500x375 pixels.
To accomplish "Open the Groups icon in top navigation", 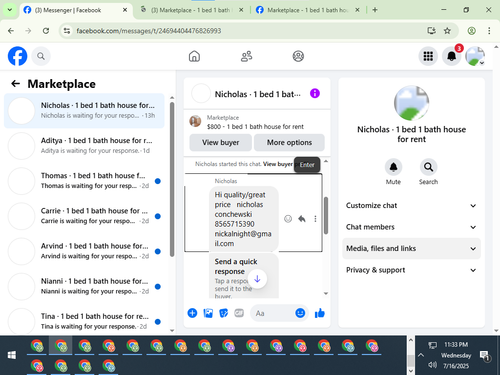I will [x=298, y=56].
